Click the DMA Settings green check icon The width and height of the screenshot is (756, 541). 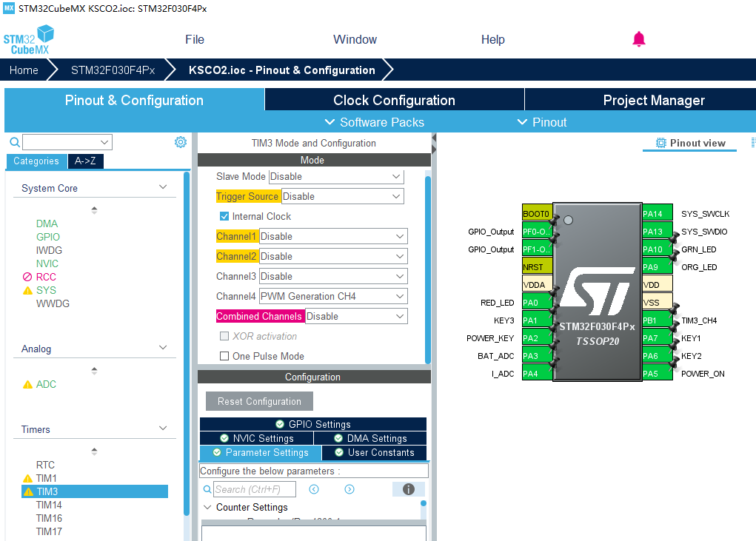[x=338, y=438]
